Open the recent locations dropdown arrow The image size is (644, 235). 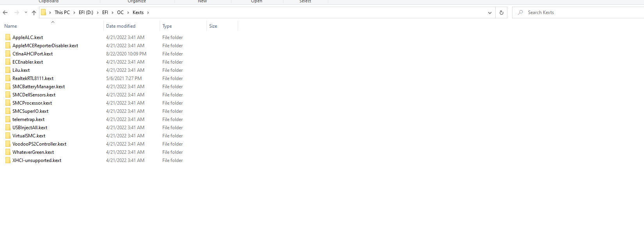26,12
